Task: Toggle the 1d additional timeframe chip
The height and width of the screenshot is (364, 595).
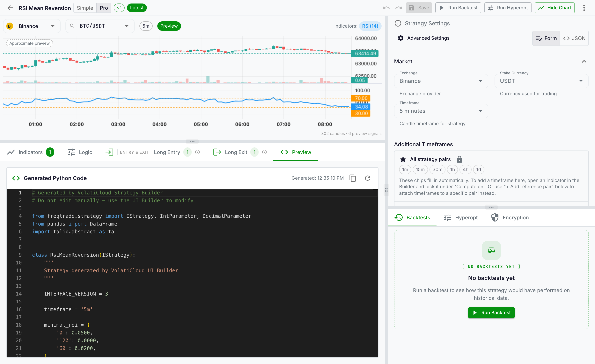Action: (478, 170)
